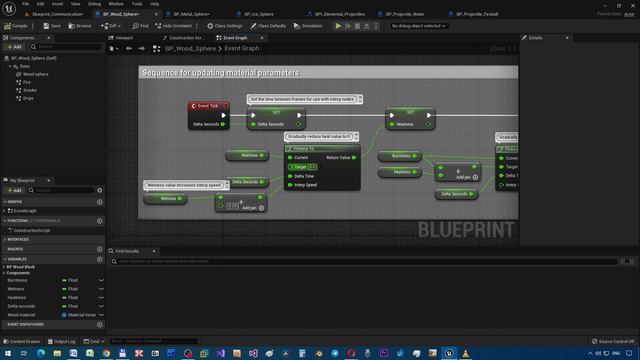Click the Event Tick node header

tap(209, 106)
